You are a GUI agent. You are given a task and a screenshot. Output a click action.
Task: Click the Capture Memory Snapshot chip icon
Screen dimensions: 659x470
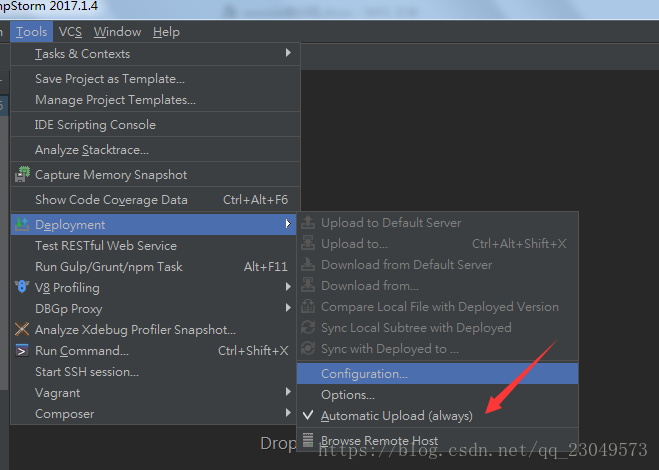coord(22,174)
